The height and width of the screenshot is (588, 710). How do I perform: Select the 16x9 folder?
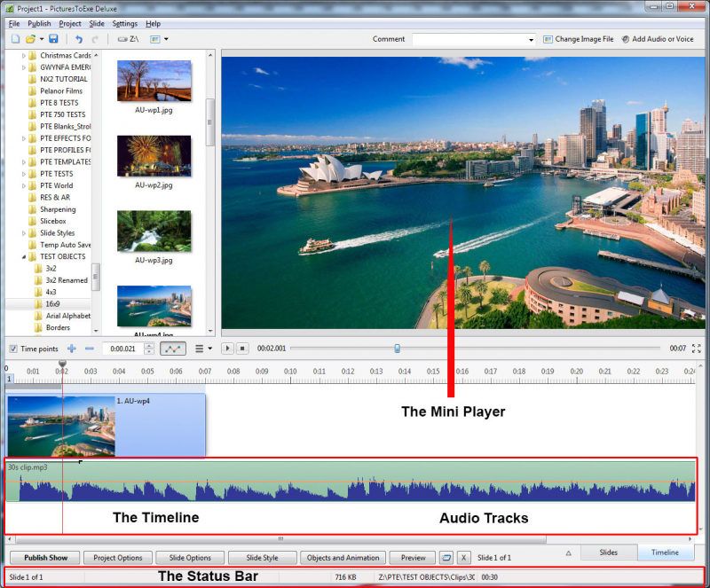52,303
